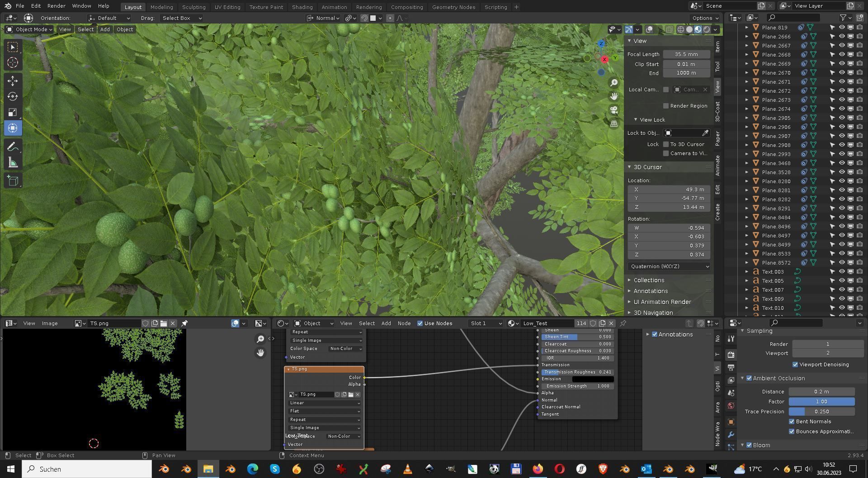
Task: Click the Options button in header
Action: coord(705,18)
